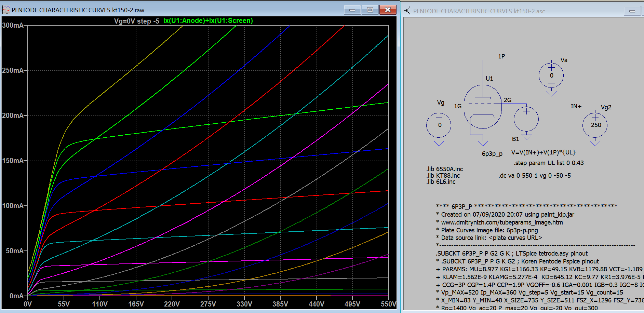Click the 0mA label on vertical axis
This screenshot has width=644, height=313.
tap(16, 296)
